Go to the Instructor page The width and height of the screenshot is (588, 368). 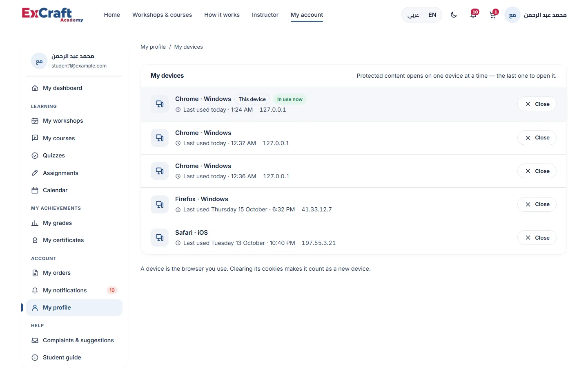pyautogui.click(x=265, y=15)
